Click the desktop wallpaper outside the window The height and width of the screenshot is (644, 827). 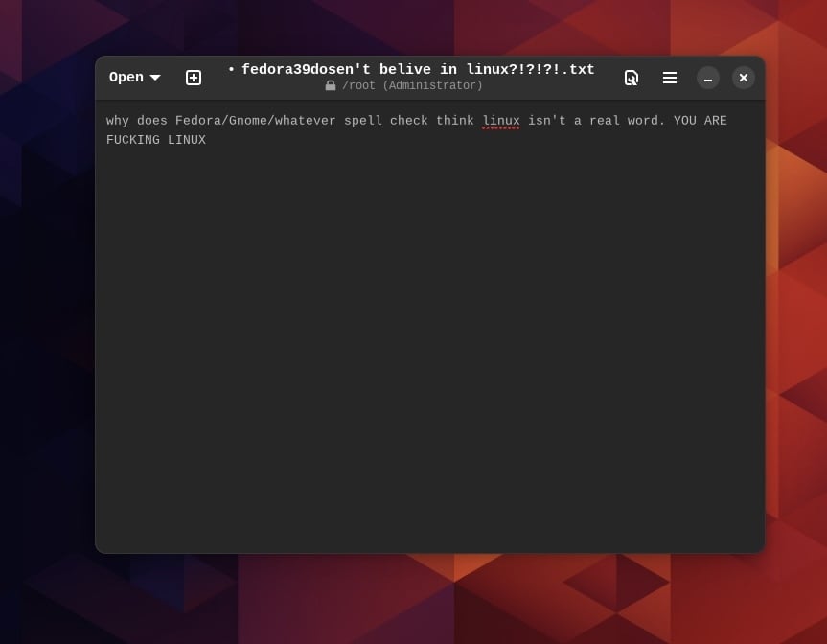(48, 383)
